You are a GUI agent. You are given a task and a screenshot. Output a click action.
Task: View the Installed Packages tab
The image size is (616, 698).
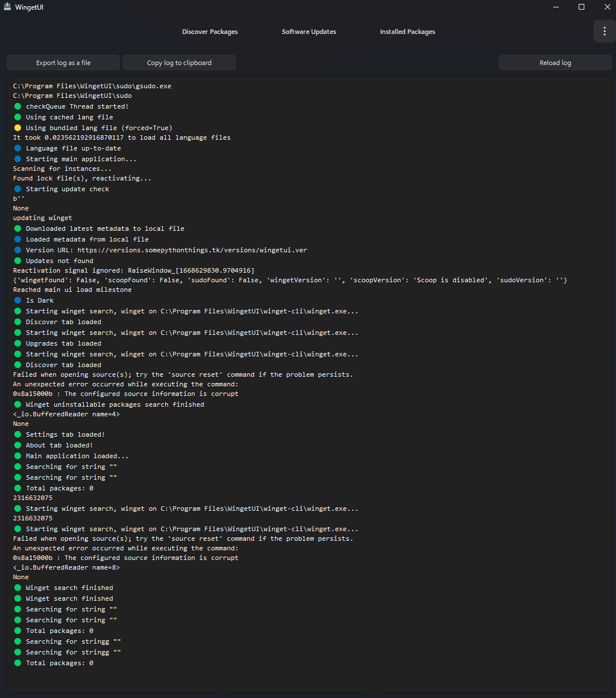pyautogui.click(x=407, y=32)
